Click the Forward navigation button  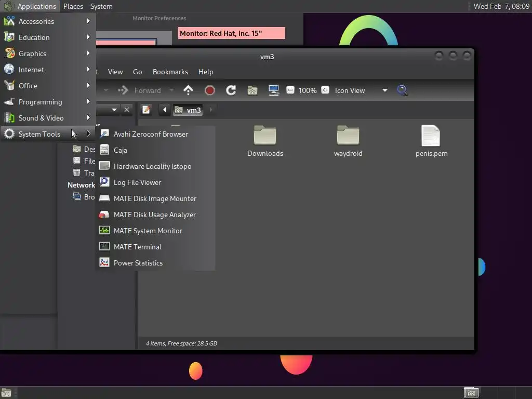point(139,90)
